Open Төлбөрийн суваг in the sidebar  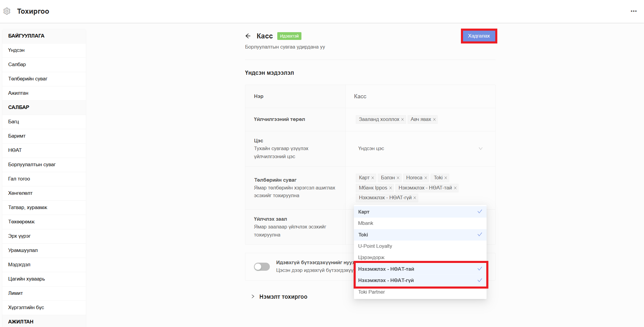pyautogui.click(x=28, y=79)
